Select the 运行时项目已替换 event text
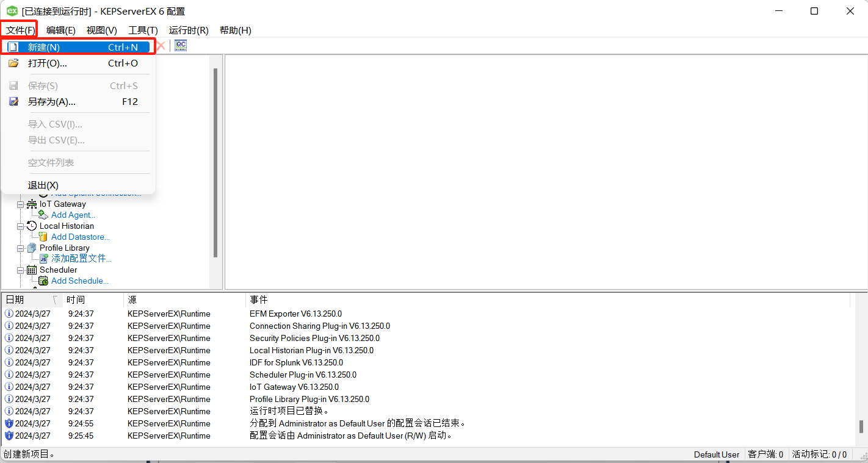 [x=289, y=412]
